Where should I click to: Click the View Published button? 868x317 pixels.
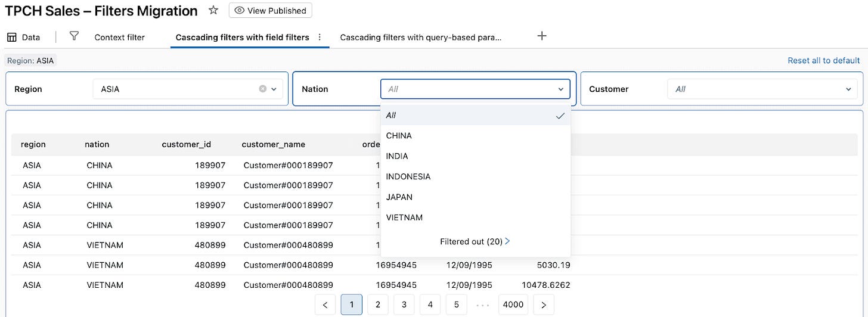[270, 11]
